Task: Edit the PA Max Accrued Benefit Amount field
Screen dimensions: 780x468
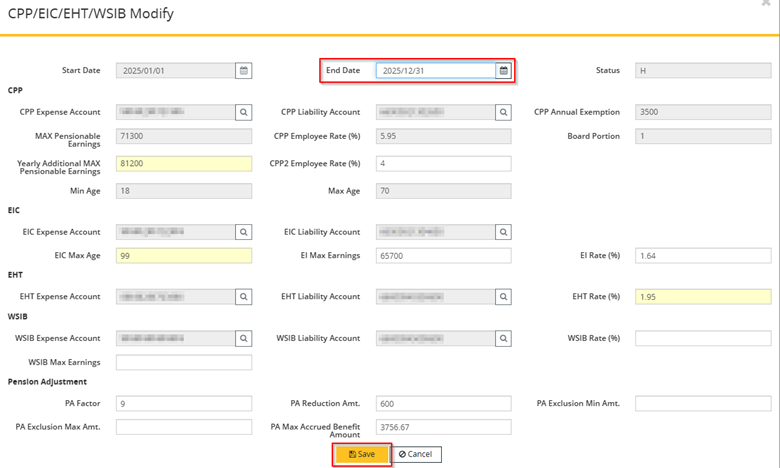Action: pyautogui.click(x=443, y=427)
